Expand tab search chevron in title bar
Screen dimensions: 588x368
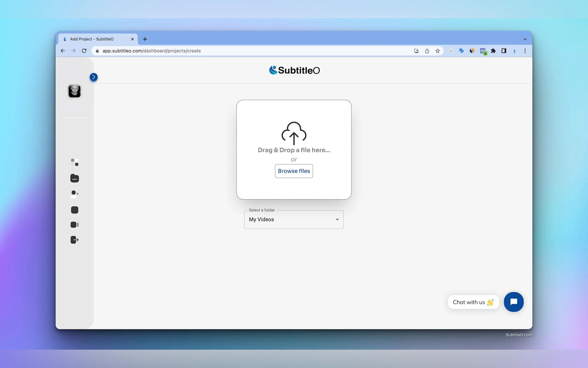525,39
